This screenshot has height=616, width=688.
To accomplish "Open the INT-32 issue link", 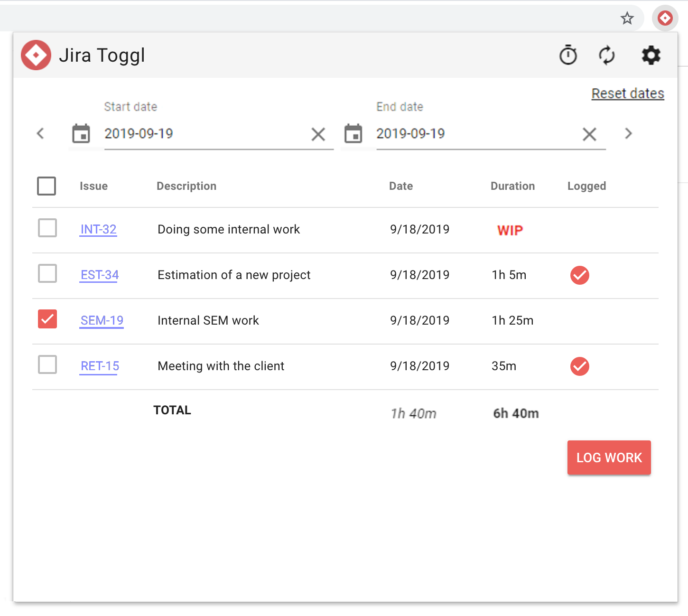I will tap(98, 229).
